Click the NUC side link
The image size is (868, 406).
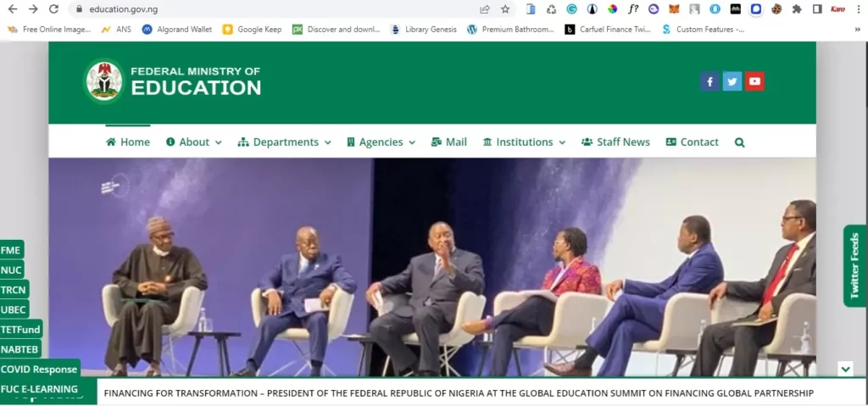coord(12,270)
